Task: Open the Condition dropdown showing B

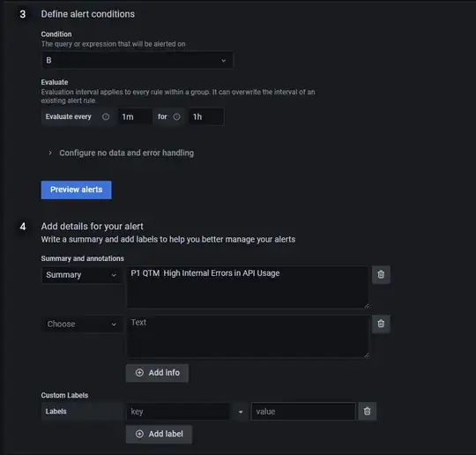Action: (138, 61)
